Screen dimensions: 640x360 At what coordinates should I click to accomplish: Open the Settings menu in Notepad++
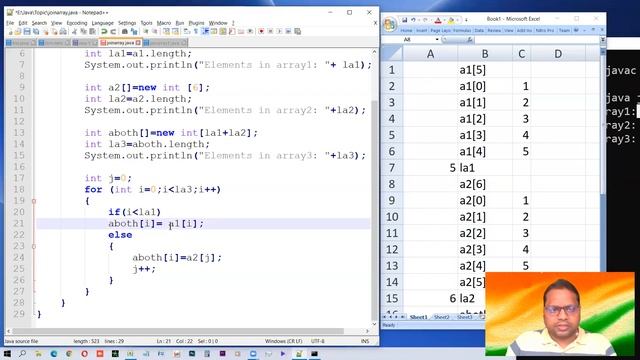pos(127,23)
